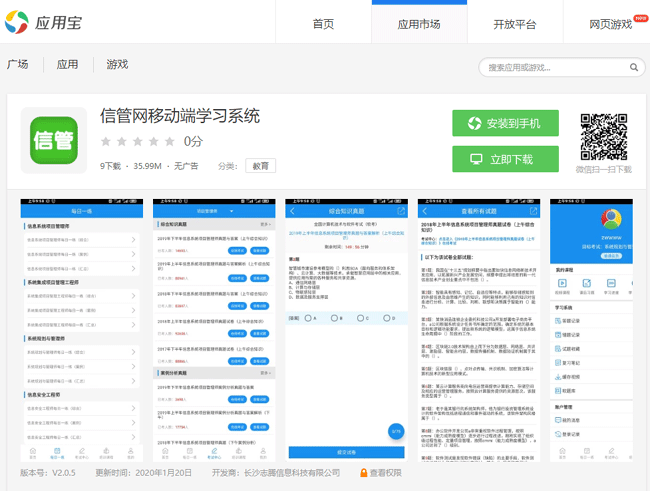Viewport: 650px width, 491px height.
Task: Focus the 搜索应用或游戏 search field
Action: (553, 67)
